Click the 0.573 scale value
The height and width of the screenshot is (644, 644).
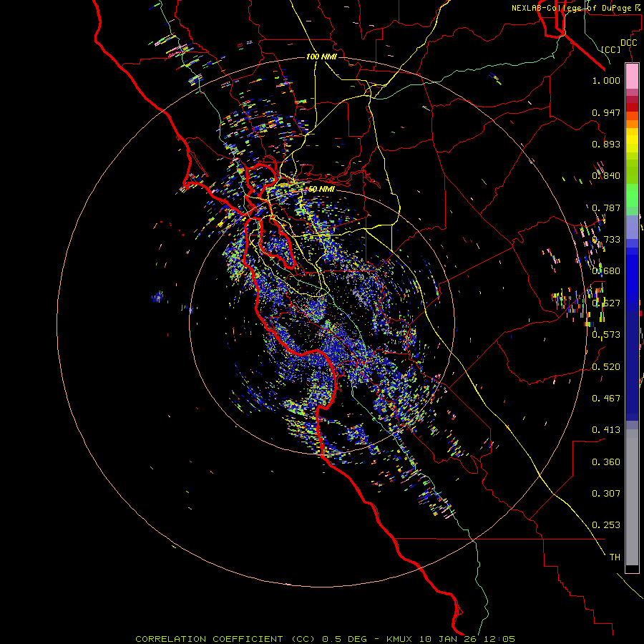coord(606,335)
